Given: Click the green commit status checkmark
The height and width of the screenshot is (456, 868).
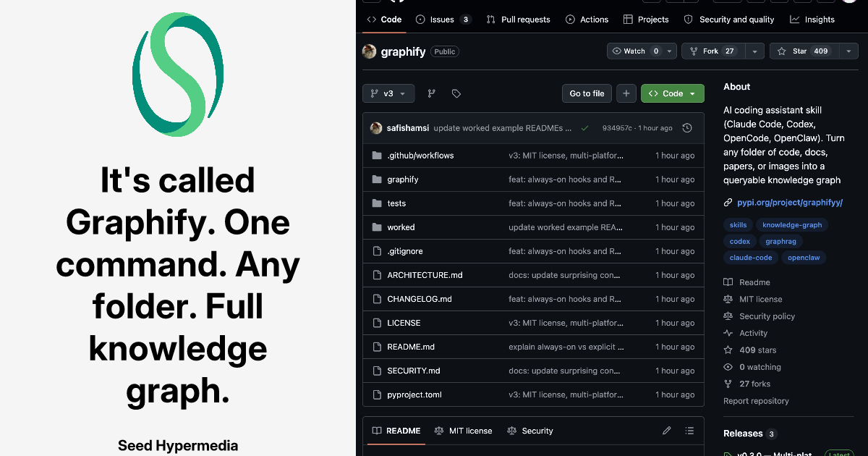Looking at the screenshot, I should click(584, 128).
